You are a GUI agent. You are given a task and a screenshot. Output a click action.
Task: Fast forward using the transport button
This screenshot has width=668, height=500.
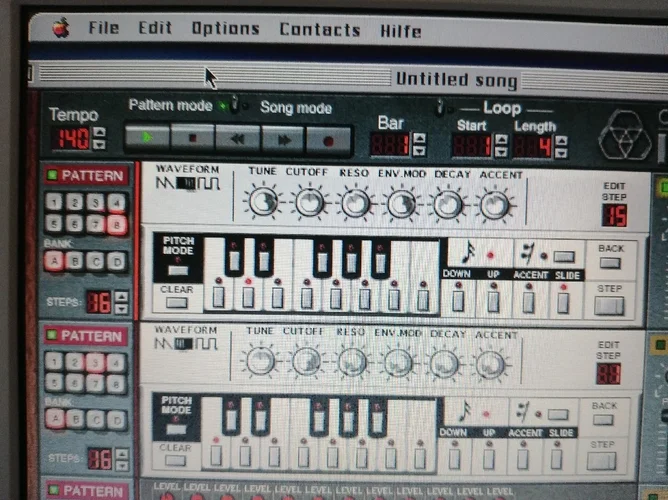click(283, 140)
